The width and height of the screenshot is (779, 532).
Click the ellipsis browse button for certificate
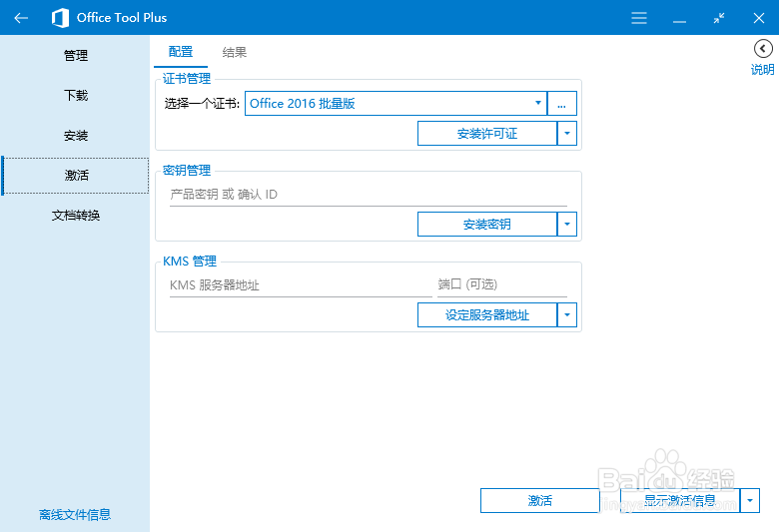562,104
